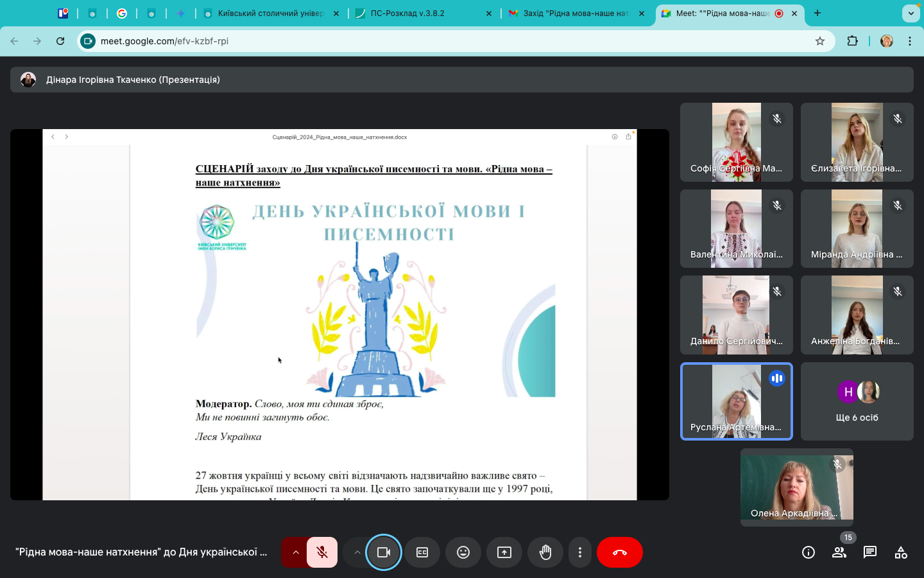Open meeting details info icon
Viewport: 924px width, 578px height.
[809, 552]
